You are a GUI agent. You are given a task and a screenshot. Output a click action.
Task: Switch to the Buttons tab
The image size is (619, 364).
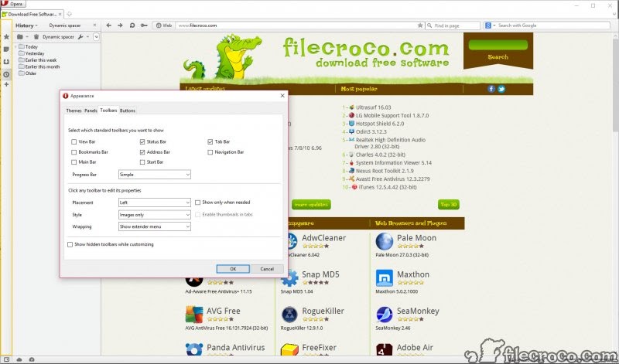(128, 111)
